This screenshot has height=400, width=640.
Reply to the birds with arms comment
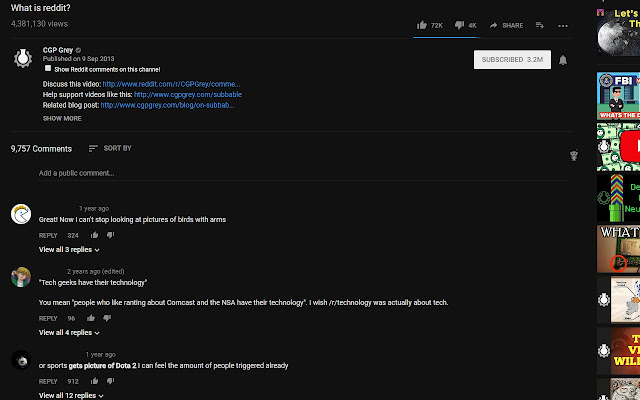48,236
